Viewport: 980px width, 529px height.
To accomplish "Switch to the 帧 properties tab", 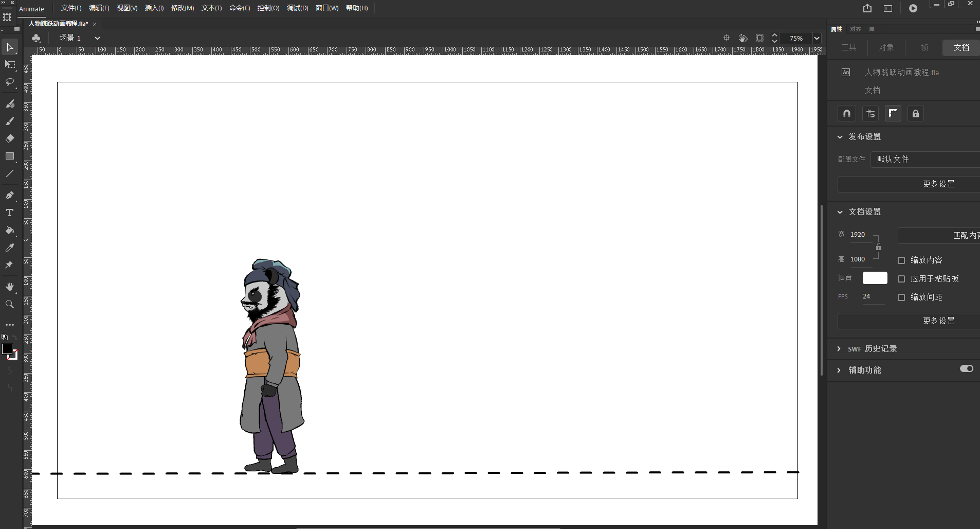I will coord(924,47).
